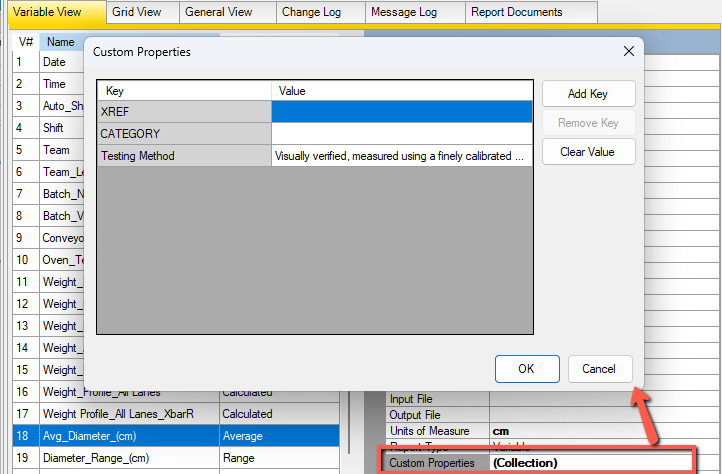Select the XREF key row
This screenshot has width=722, height=474.
coord(184,112)
